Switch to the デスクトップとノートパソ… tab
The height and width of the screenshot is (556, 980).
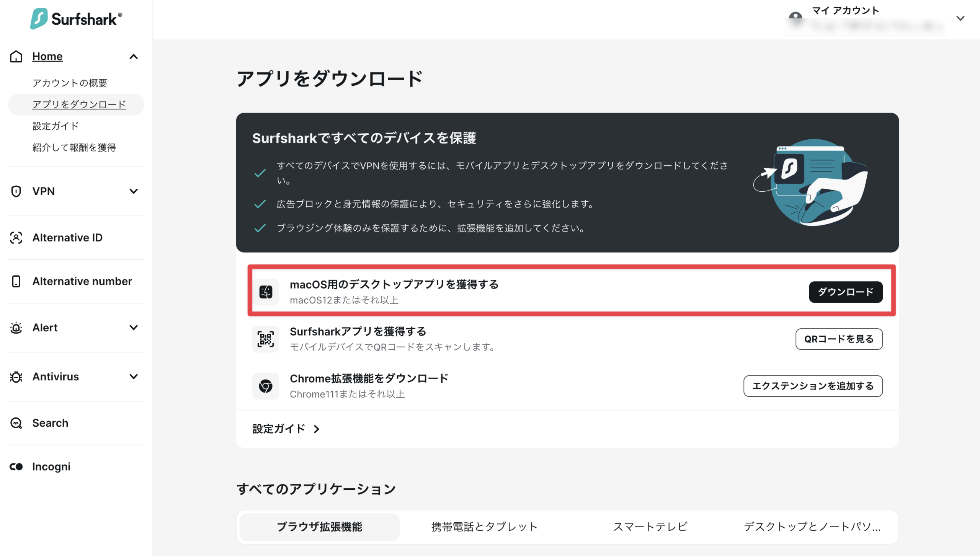[x=812, y=527]
